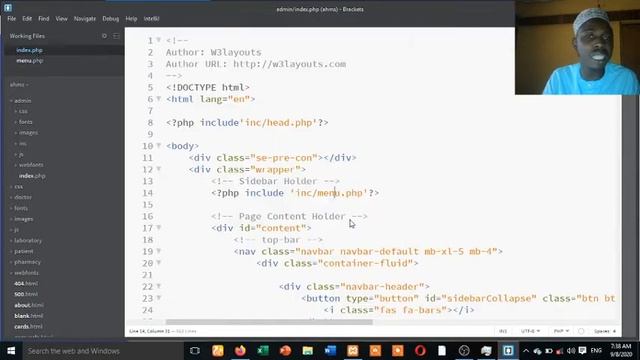Open the Action Center notifications icon
The height and width of the screenshot is (360, 640).
coord(582,351)
